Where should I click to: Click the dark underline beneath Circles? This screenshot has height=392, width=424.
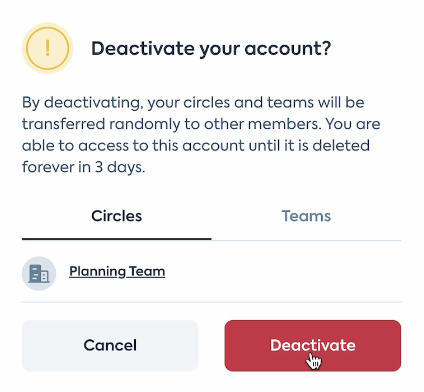pos(117,239)
